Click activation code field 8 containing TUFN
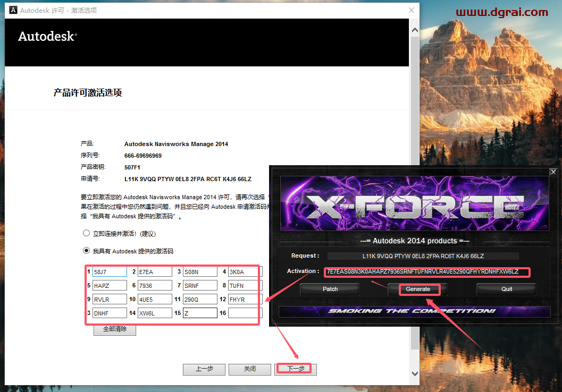This screenshot has height=392, width=562. (245, 285)
